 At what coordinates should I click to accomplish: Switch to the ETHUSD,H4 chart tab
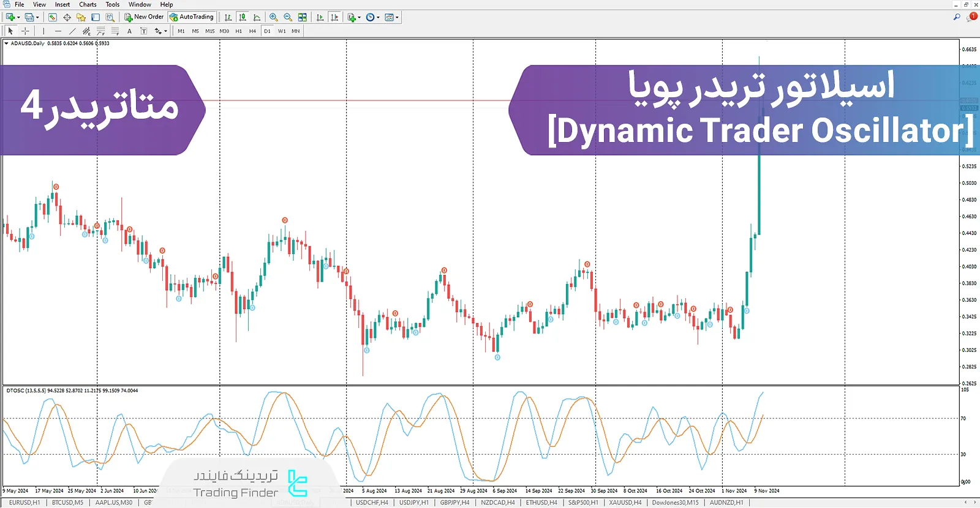[x=541, y=502]
